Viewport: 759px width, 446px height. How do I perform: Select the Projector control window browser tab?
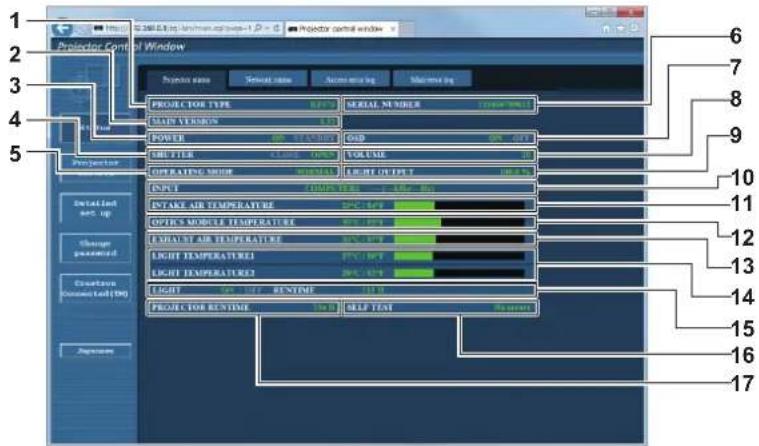tap(341, 29)
